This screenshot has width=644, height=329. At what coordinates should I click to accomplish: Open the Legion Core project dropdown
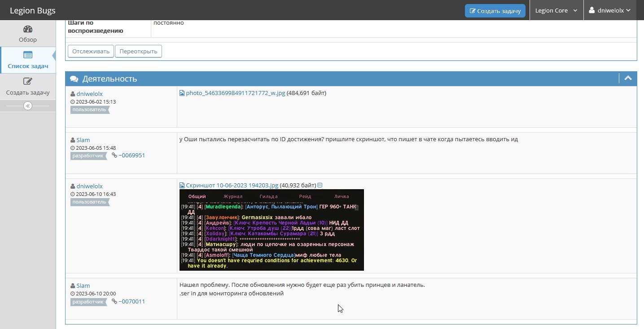click(556, 10)
